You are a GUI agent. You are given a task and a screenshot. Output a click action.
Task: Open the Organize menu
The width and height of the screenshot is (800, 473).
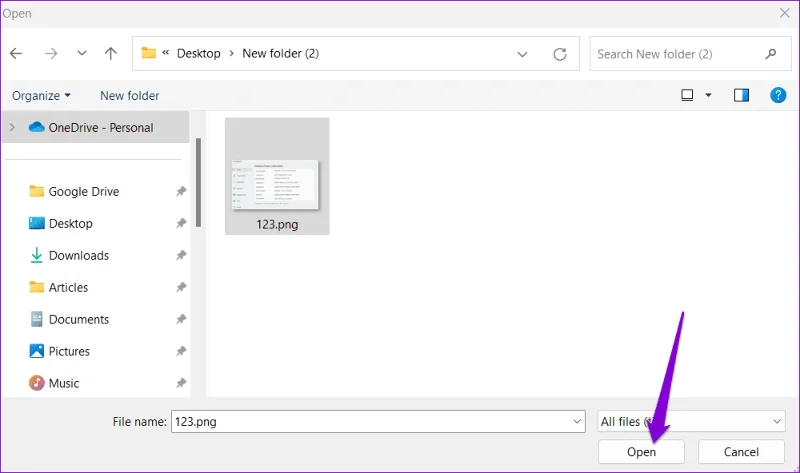tap(41, 96)
